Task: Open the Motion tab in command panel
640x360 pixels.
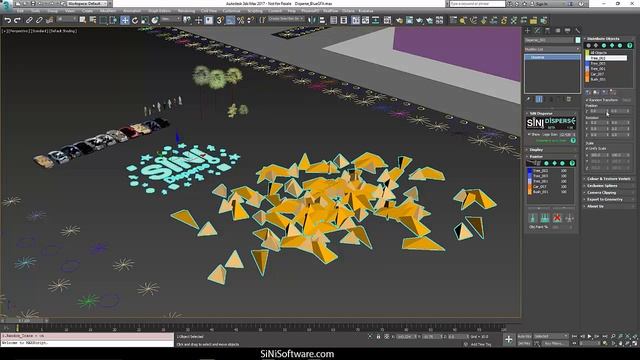Action: [558, 31]
